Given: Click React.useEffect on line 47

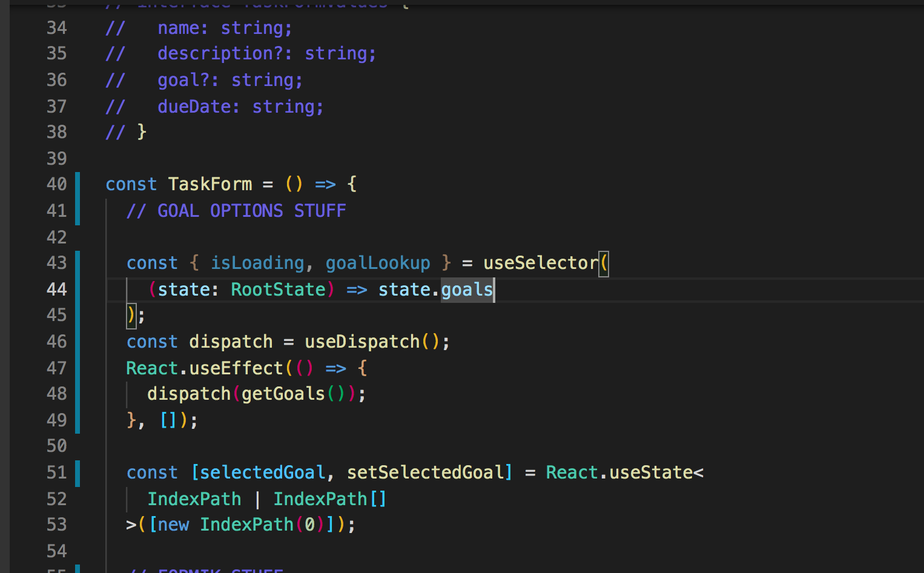Looking at the screenshot, I should (205, 368).
